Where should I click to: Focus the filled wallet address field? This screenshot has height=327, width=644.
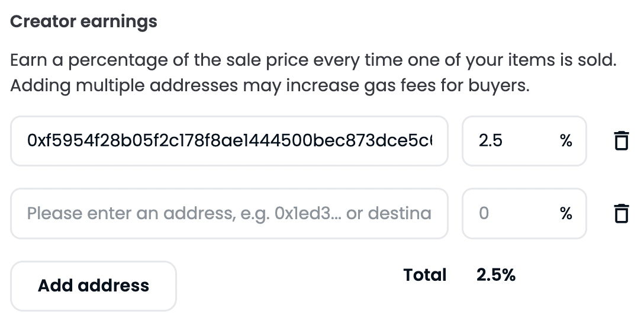(229, 141)
